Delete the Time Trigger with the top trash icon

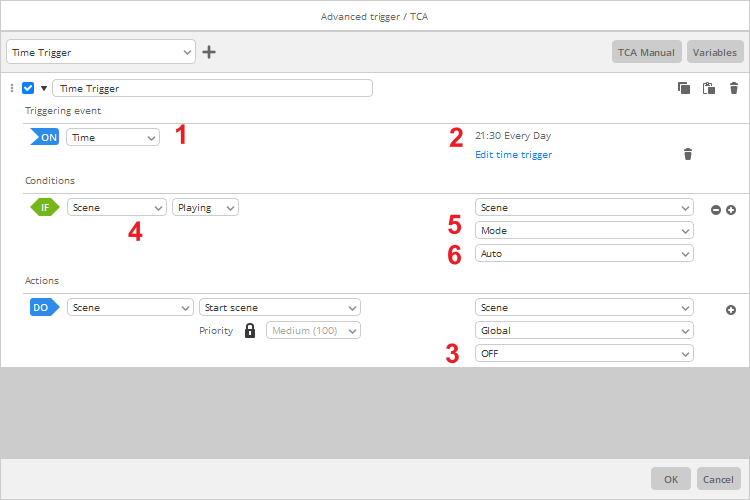coord(734,88)
